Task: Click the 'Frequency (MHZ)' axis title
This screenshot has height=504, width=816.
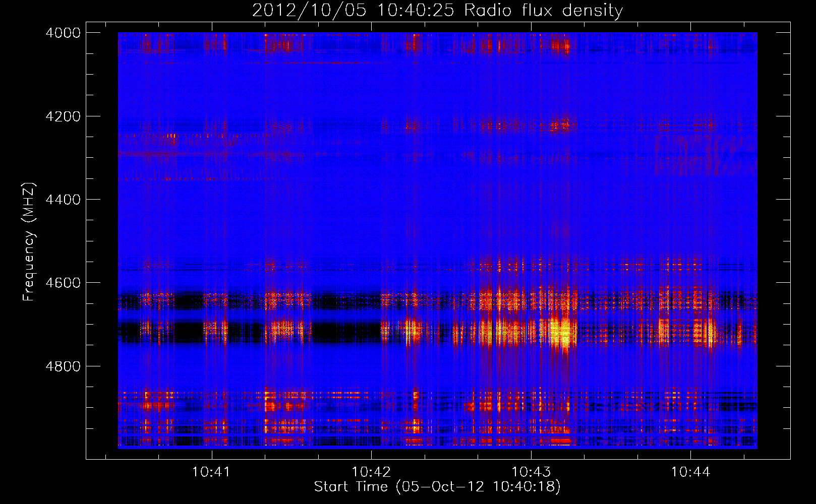Action: click(29, 242)
